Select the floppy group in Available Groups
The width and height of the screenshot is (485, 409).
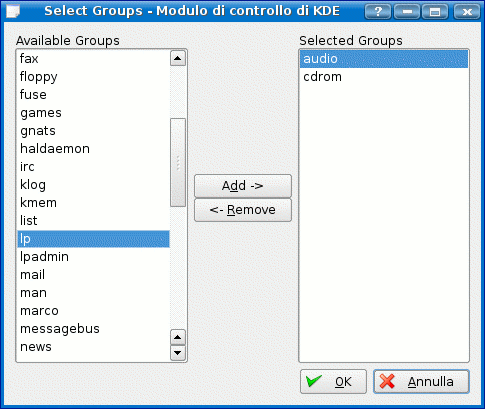(93, 77)
